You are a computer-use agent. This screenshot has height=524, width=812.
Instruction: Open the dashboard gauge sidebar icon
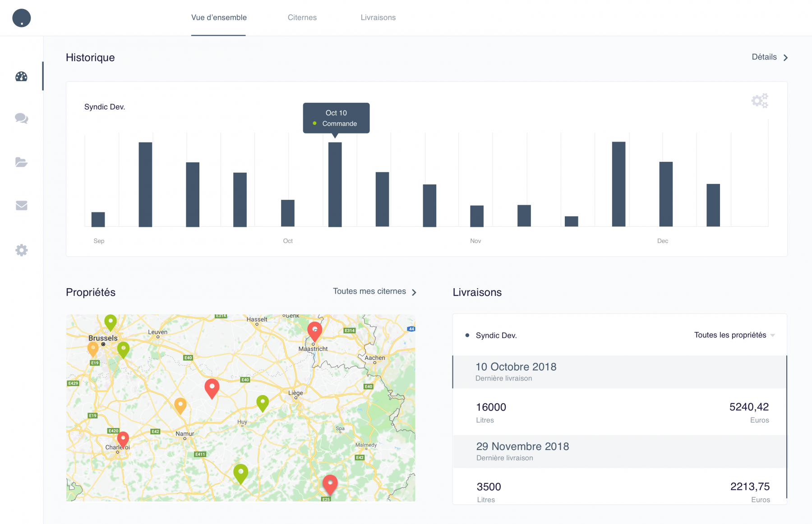click(21, 77)
